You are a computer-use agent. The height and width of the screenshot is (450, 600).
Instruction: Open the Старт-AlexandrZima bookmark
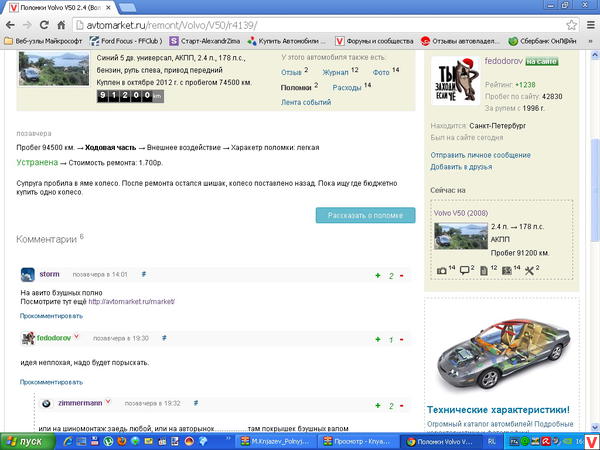[205, 41]
